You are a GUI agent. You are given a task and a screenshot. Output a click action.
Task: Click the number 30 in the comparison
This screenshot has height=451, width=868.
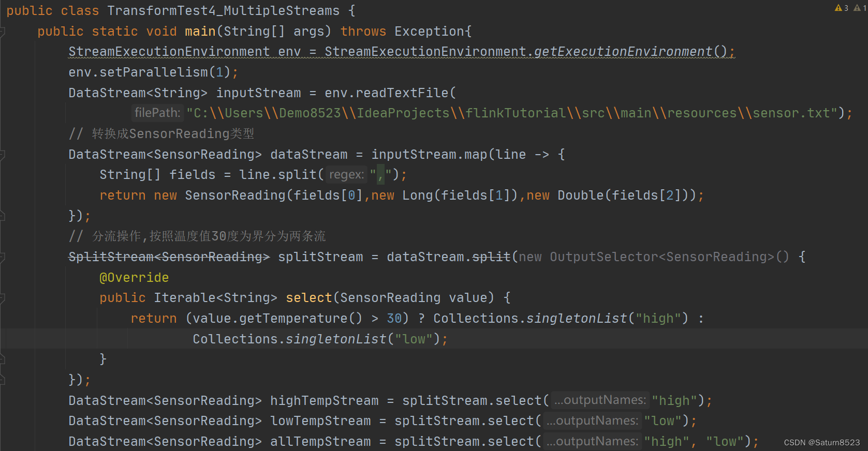[394, 319]
